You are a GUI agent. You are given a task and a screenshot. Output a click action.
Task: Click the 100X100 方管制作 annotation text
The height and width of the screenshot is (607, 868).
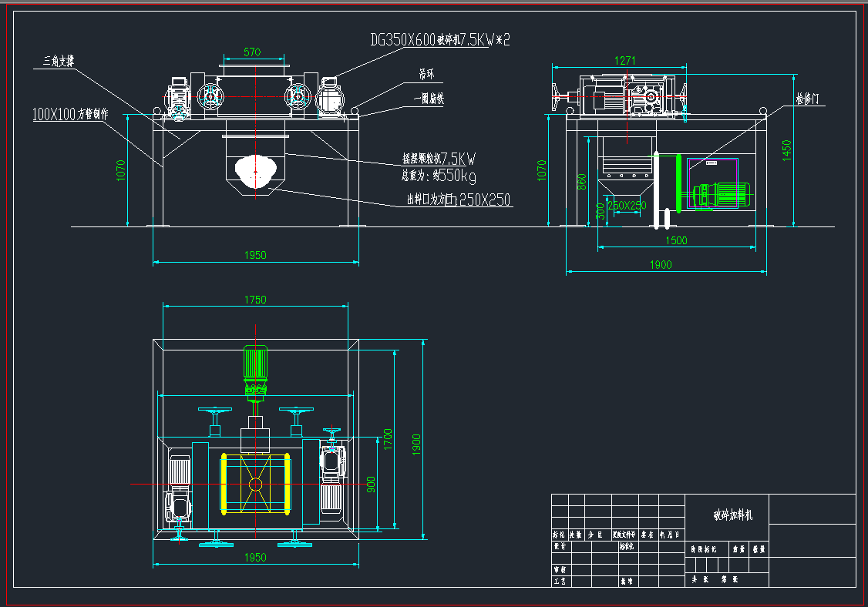70,115
